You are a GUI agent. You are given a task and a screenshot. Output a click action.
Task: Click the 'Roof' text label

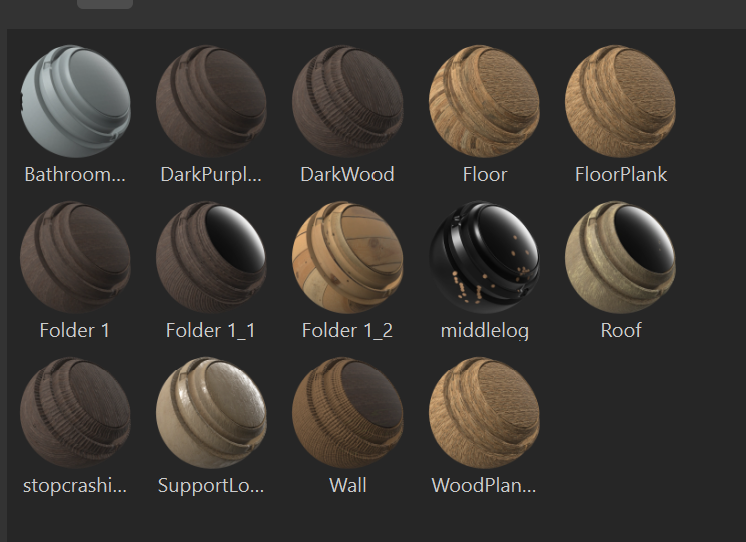coord(621,330)
